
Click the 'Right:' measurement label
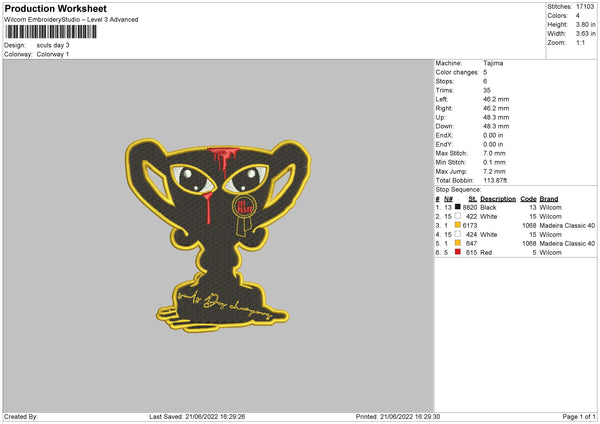[x=444, y=108]
